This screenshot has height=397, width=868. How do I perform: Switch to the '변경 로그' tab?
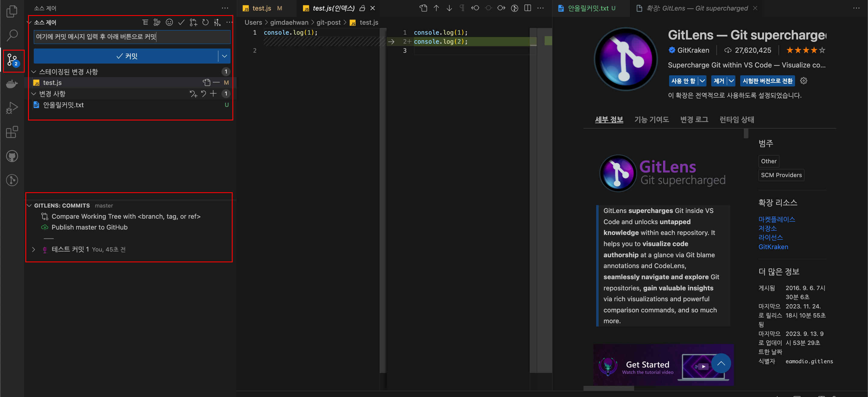[x=694, y=120]
